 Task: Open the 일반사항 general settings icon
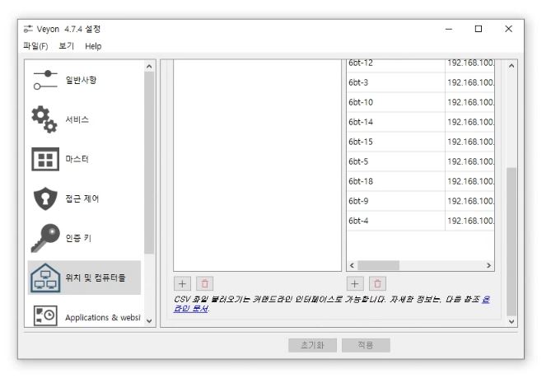(x=45, y=80)
